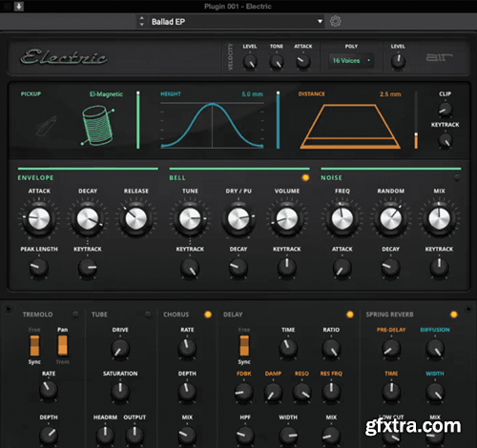Click the Clip knob
This screenshot has height=448, width=477.
click(446, 110)
